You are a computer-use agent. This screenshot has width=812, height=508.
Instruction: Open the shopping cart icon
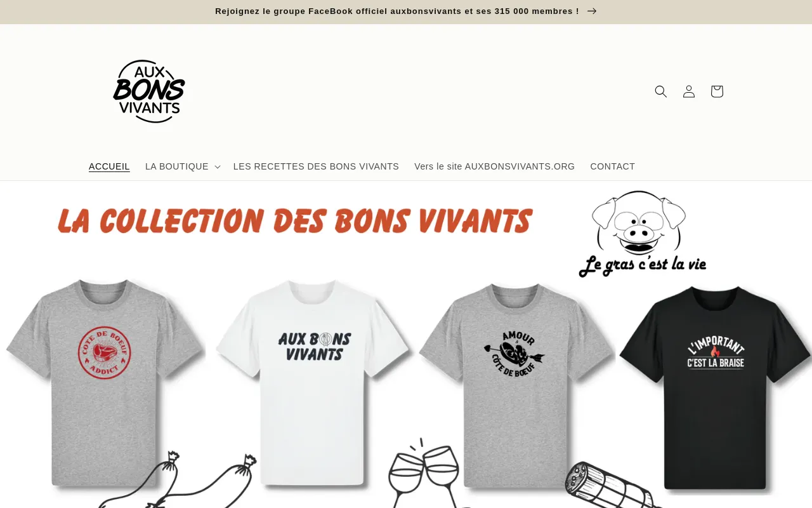pyautogui.click(x=717, y=91)
